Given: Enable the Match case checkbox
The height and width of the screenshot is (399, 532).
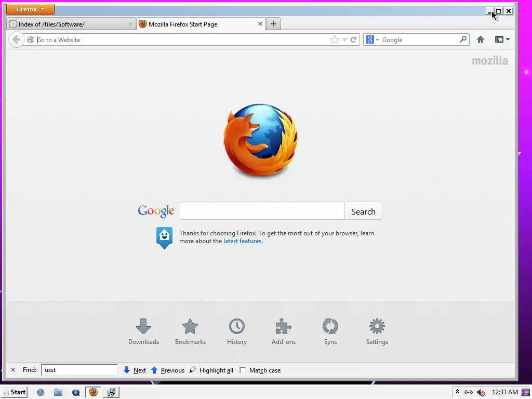Looking at the screenshot, I should tap(243, 370).
